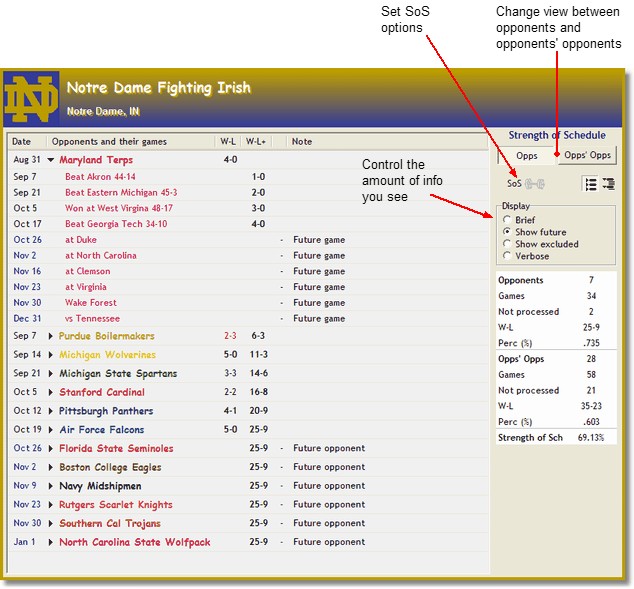Expand the Florida State Seminoles row

51,448
